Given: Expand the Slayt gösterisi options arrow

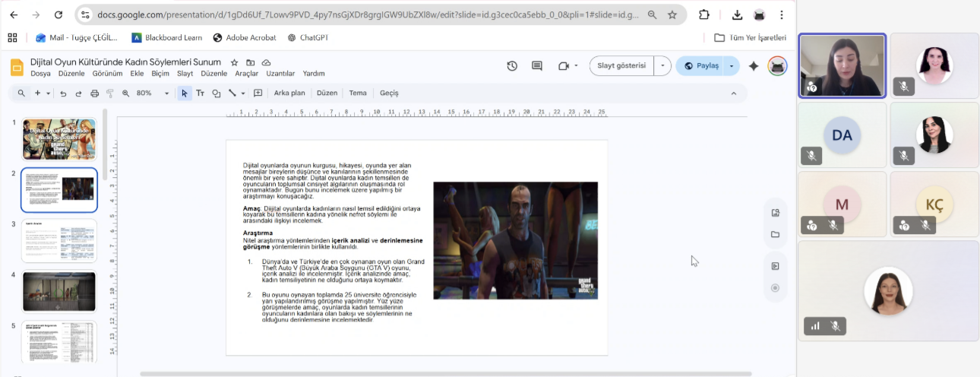Looking at the screenshot, I should (x=662, y=66).
